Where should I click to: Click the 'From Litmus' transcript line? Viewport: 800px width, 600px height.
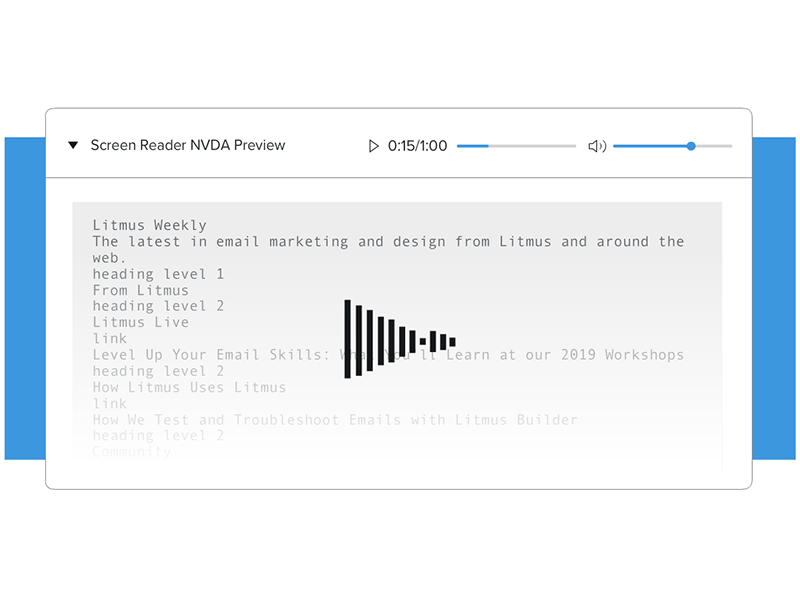141,290
